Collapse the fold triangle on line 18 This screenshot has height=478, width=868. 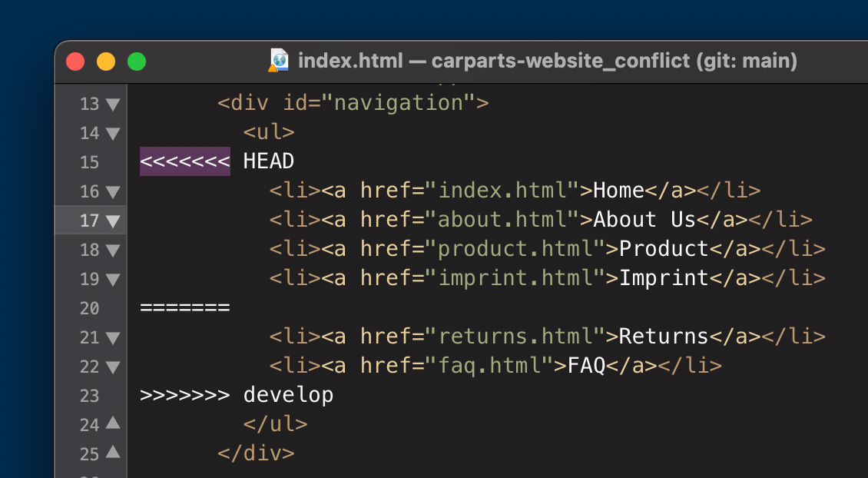[113, 251]
